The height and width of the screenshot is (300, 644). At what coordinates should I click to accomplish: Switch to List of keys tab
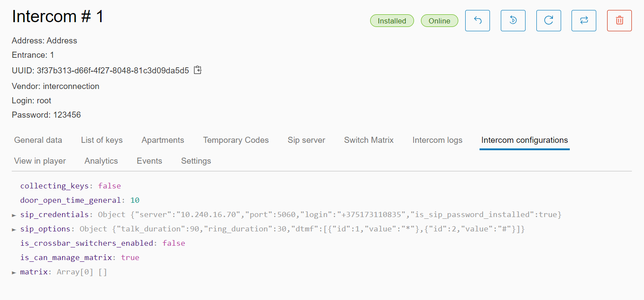[x=102, y=140]
